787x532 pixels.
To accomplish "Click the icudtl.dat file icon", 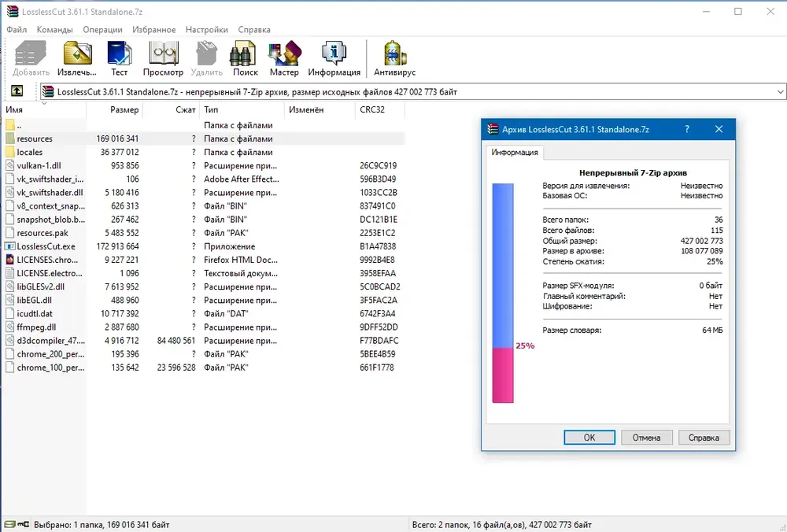I will pyautogui.click(x=9, y=314).
